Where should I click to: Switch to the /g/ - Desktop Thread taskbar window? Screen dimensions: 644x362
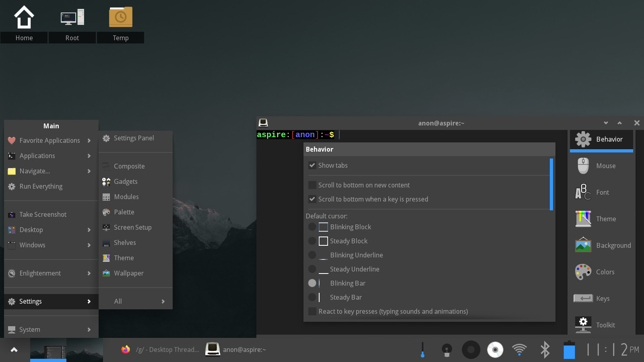[160, 350]
